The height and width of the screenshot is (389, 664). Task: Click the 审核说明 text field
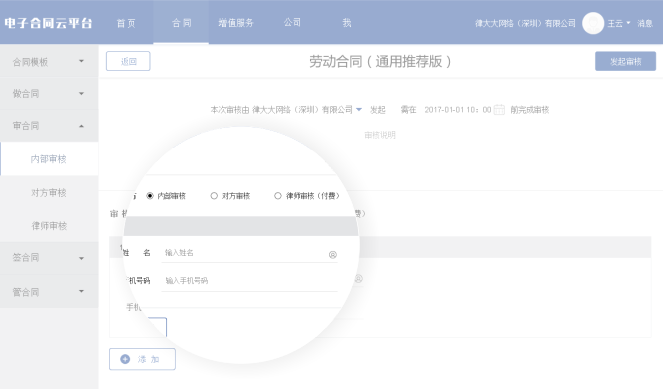coord(380,135)
